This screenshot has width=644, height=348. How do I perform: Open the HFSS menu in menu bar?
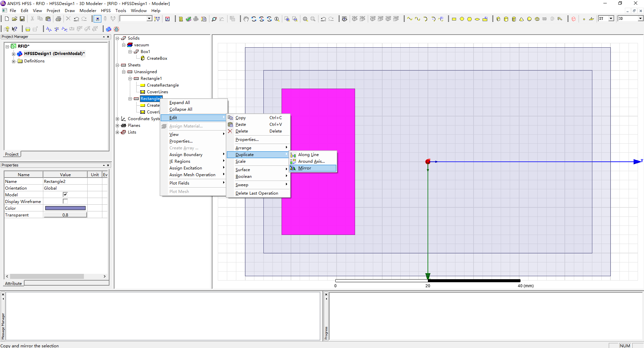click(106, 11)
